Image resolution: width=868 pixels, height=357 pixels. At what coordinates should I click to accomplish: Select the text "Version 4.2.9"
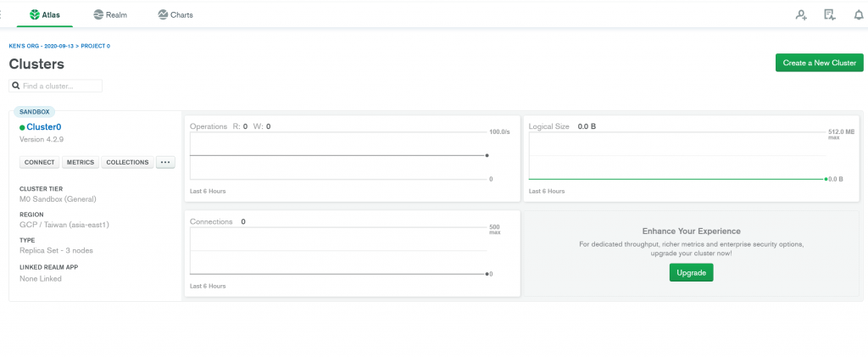tap(42, 139)
